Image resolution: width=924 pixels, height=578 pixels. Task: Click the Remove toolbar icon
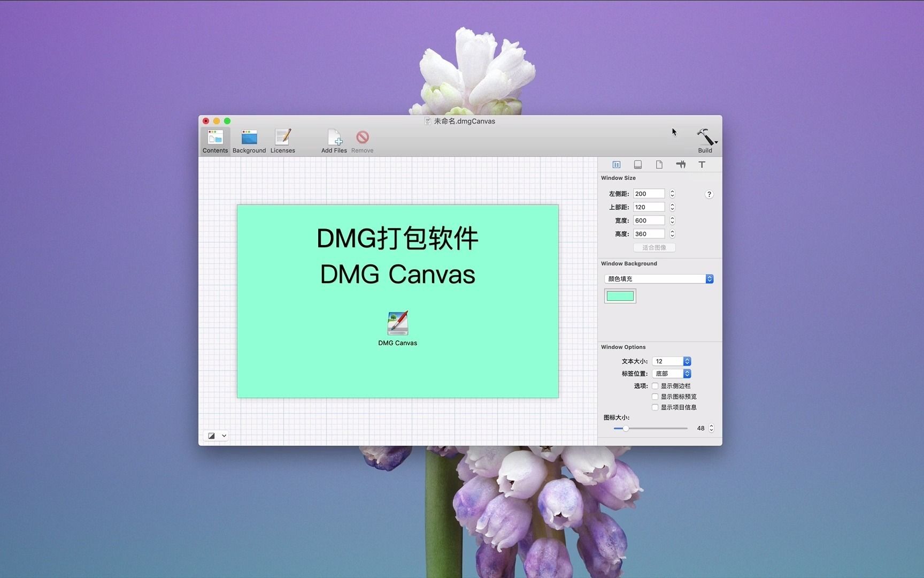pos(363,141)
